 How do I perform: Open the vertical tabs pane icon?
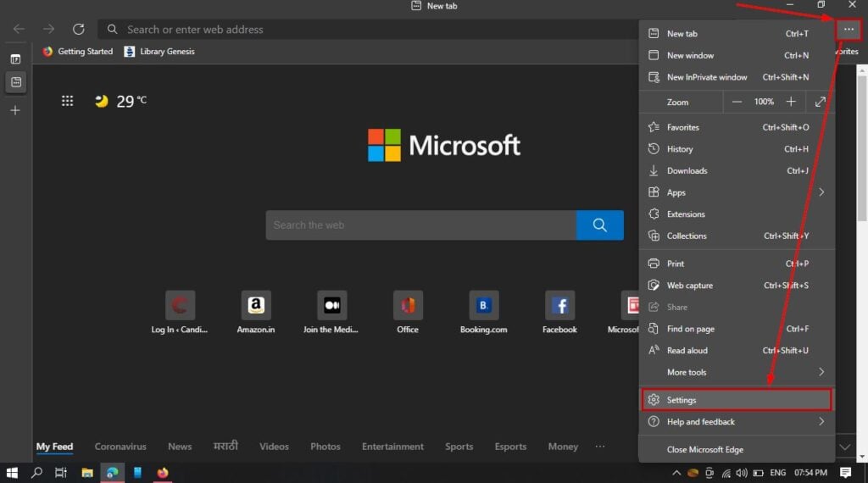15,59
